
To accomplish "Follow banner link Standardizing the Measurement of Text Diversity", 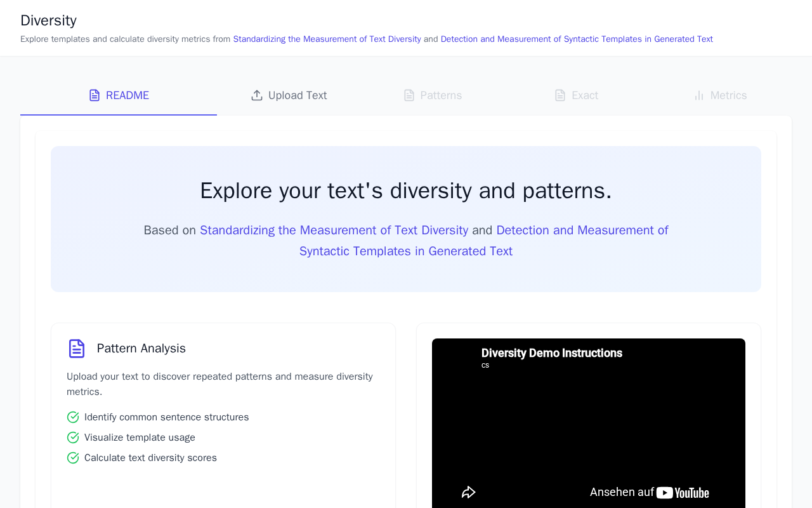I will 334,231.
